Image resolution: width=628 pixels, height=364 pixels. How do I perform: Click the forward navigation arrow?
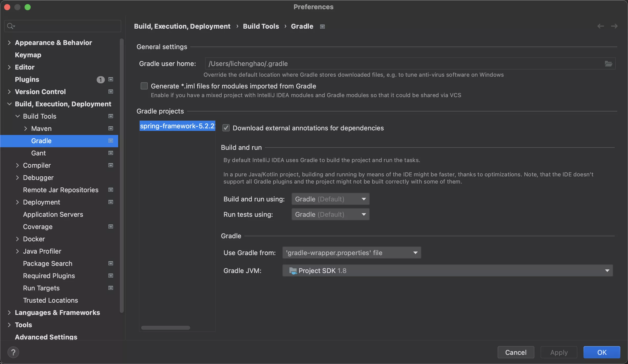[x=614, y=26]
